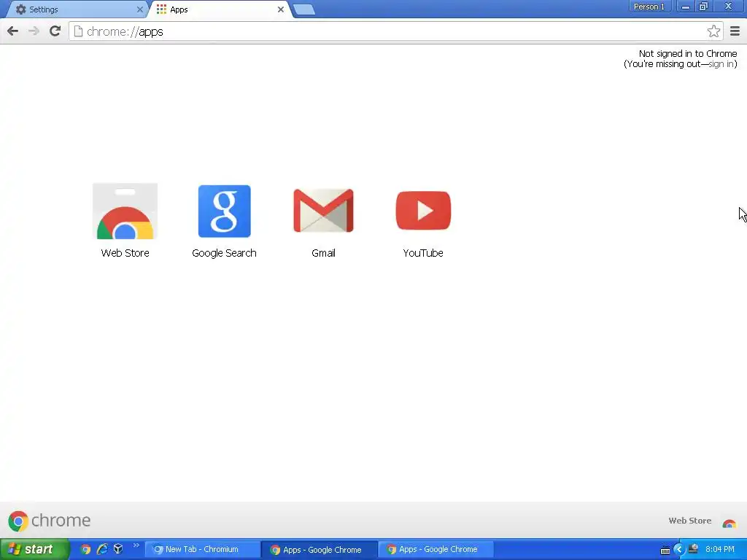Open the Person 1 profile button
The width and height of the screenshot is (747, 560).
[649, 7]
